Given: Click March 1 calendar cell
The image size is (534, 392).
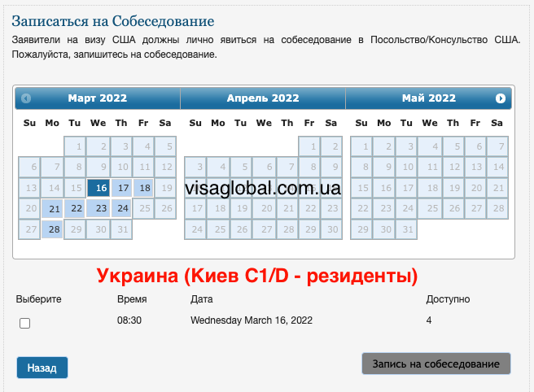Looking at the screenshot, I should [75, 146].
